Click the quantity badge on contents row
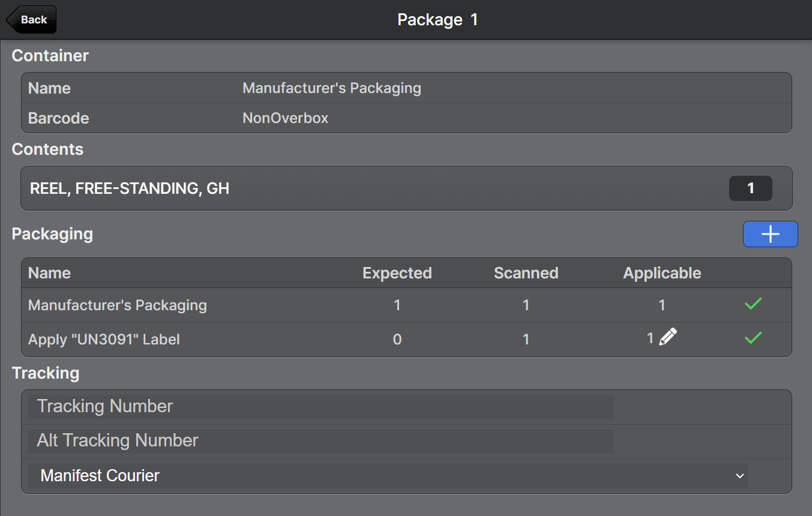The width and height of the screenshot is (812, 516). (750, 188)
